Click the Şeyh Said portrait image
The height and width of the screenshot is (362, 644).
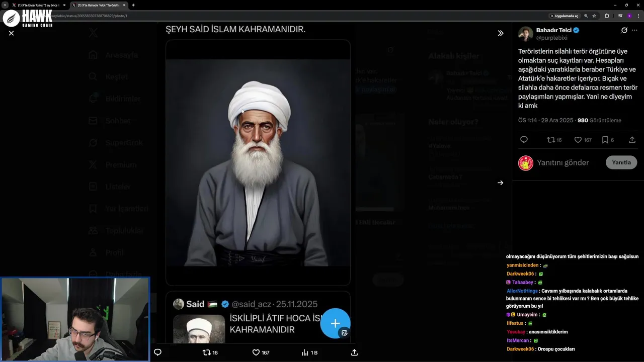[258, 163]
